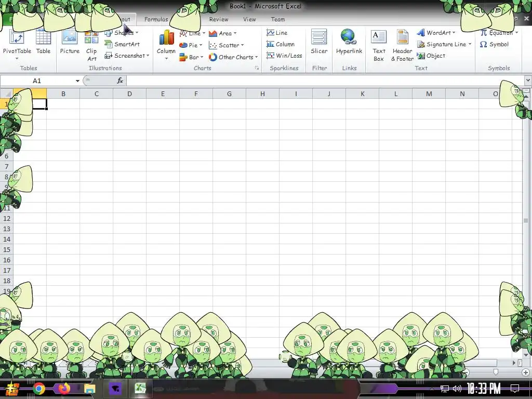Open the Name Box dropdown arrow
Viewport: 532px width, 399px height.
(x=77, y=81)
